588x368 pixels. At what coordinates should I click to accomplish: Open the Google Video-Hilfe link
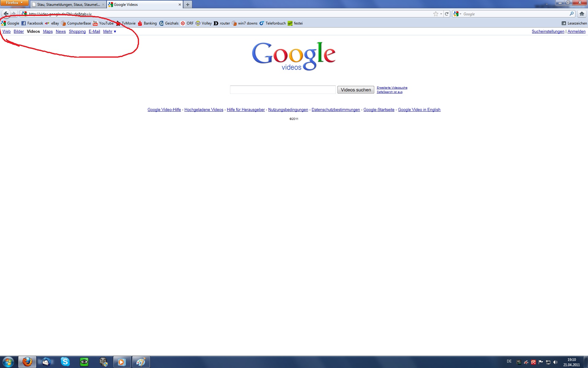point(164,110)
